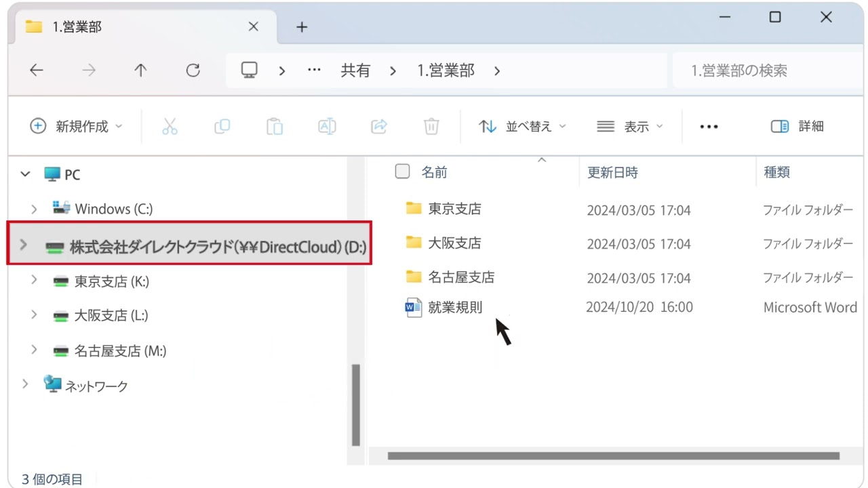
Task: Select the 就業規則 file name
Action: click(455, 307)
